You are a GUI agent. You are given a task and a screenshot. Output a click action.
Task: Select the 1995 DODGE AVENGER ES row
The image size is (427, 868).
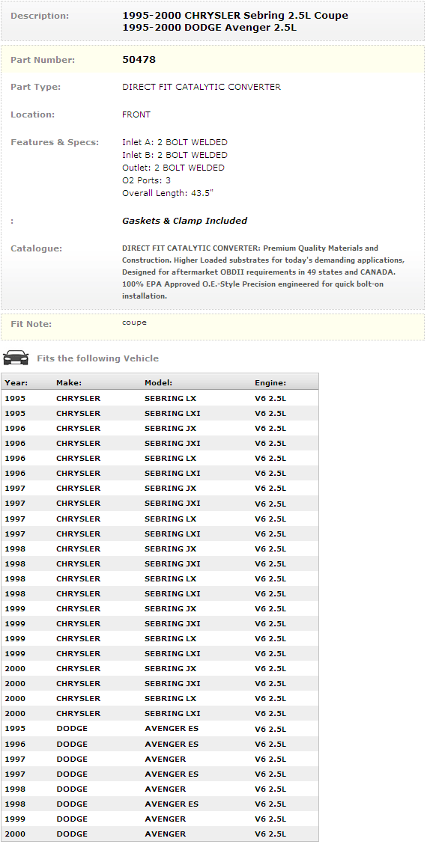coord(160,729)
